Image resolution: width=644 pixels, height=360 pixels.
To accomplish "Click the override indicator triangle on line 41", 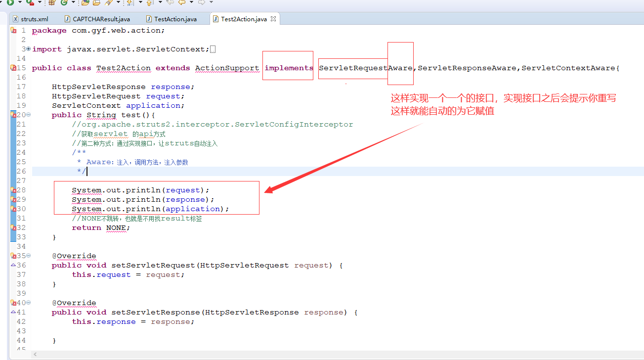I will coord(13,312).
